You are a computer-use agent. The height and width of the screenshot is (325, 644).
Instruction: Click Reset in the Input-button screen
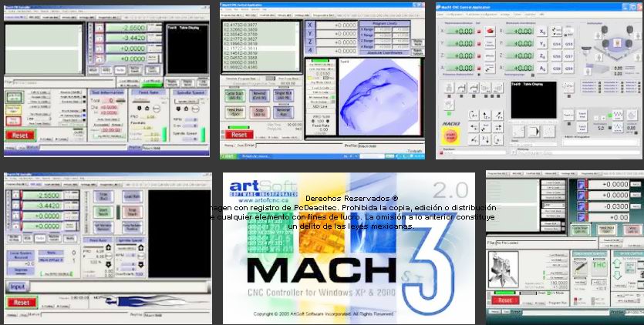tap(21, 303)
